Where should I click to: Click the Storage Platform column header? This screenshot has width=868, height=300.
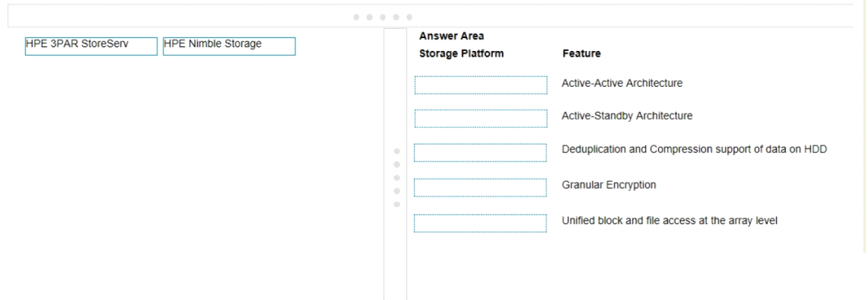[x=462, y=54]
